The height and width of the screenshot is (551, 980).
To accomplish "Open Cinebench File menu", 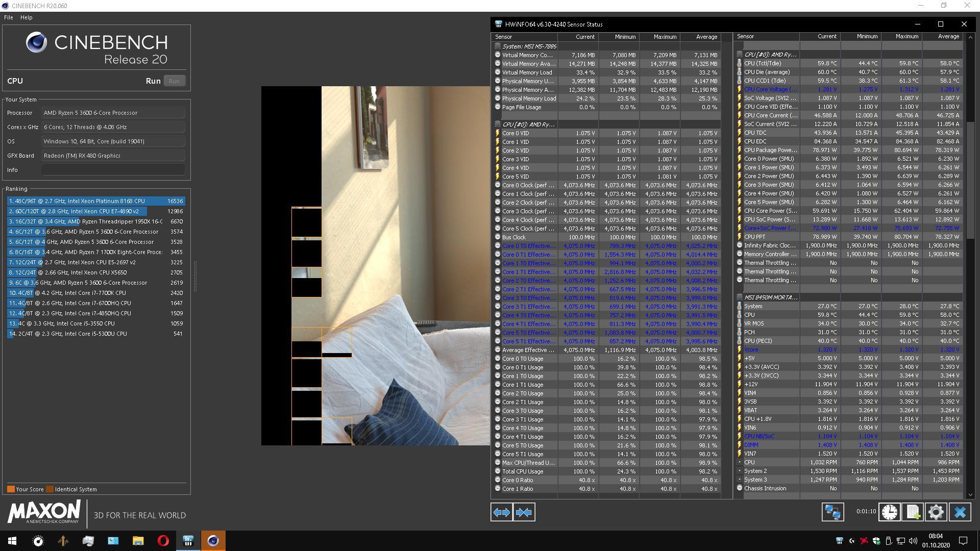I will (x=9, y=17).
